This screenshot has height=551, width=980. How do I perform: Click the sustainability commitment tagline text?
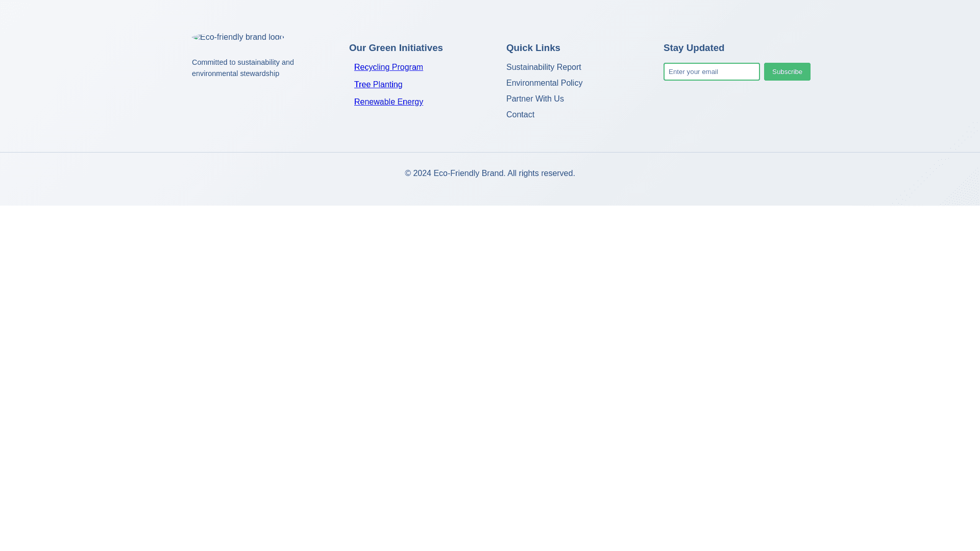tap(242, 68)
